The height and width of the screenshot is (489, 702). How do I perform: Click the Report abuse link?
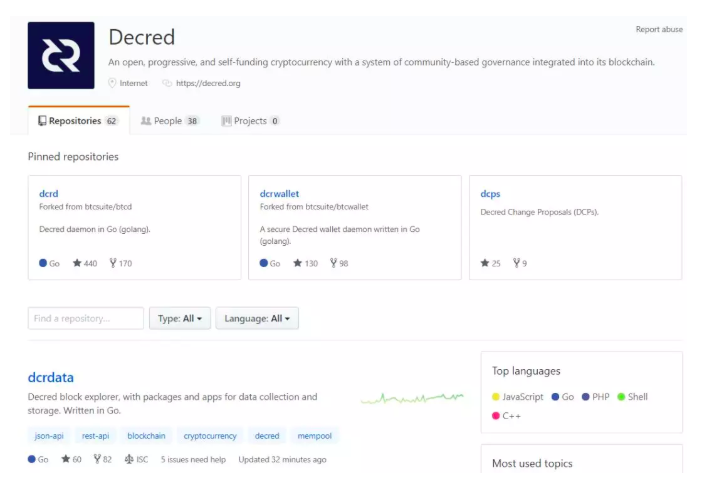(x=659, y=29)
